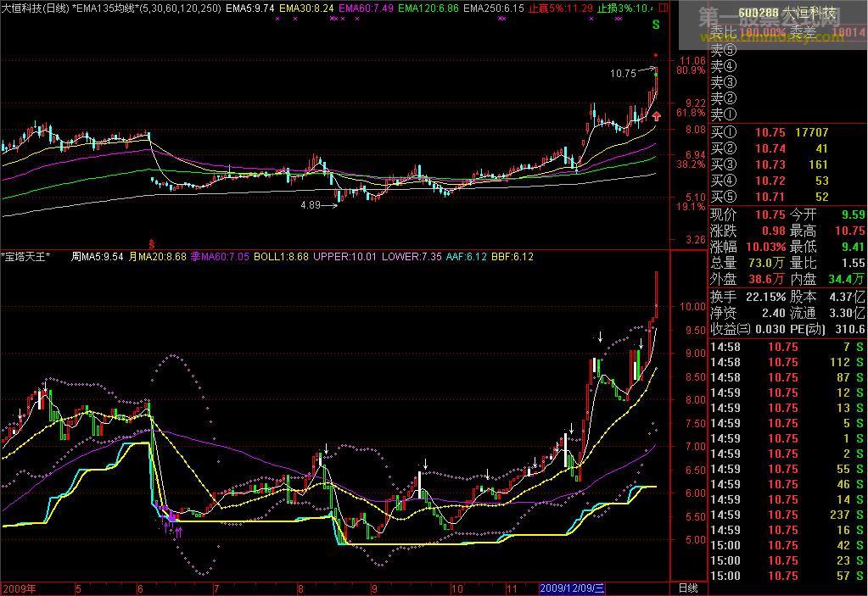Screen dimensions: 868x596
Task: Click the 11.06 price axis label
Action: pos(692,61)
